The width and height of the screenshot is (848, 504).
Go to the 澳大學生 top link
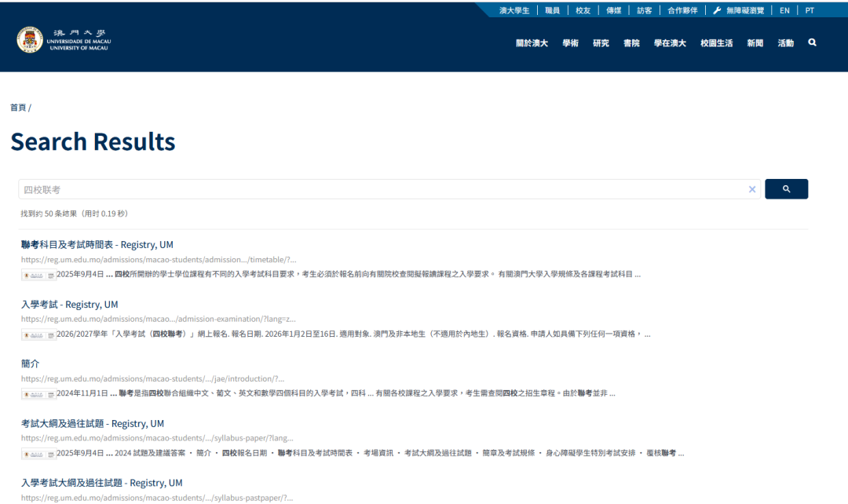click(x=514, y=10)
